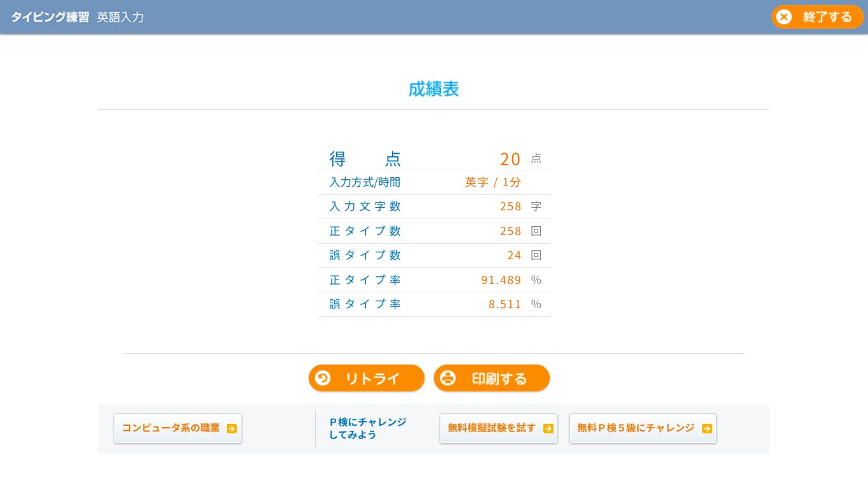Select the 得点 score value 20
Viewport: 868px width, 488px height.
click(x=510, y=159)
